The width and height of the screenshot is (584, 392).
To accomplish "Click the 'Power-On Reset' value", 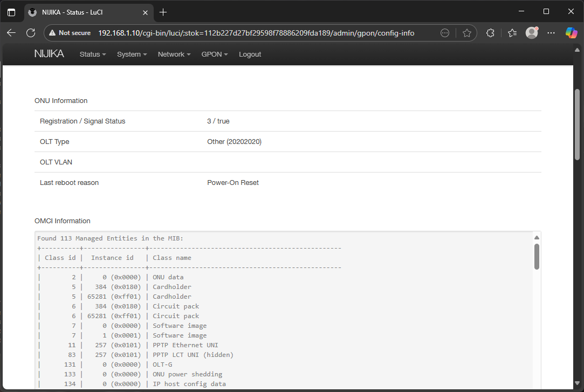I will tap(233, 182).
